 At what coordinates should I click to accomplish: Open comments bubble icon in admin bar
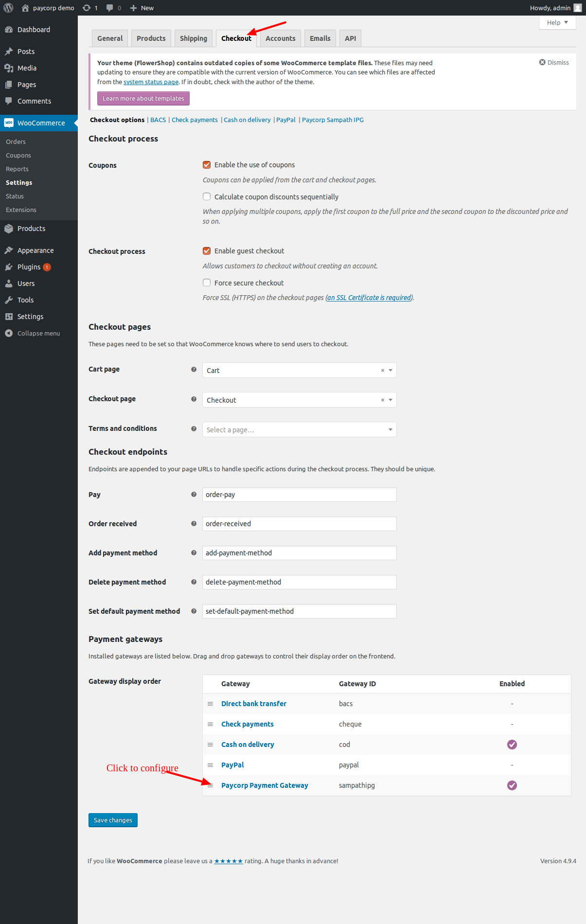coord(110,8)
